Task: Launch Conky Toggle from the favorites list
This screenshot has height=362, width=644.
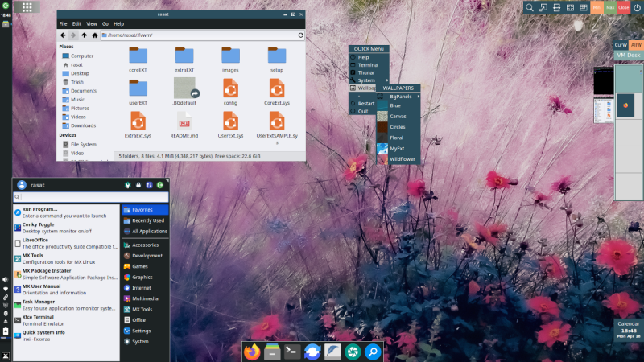Action: [67, 228]
